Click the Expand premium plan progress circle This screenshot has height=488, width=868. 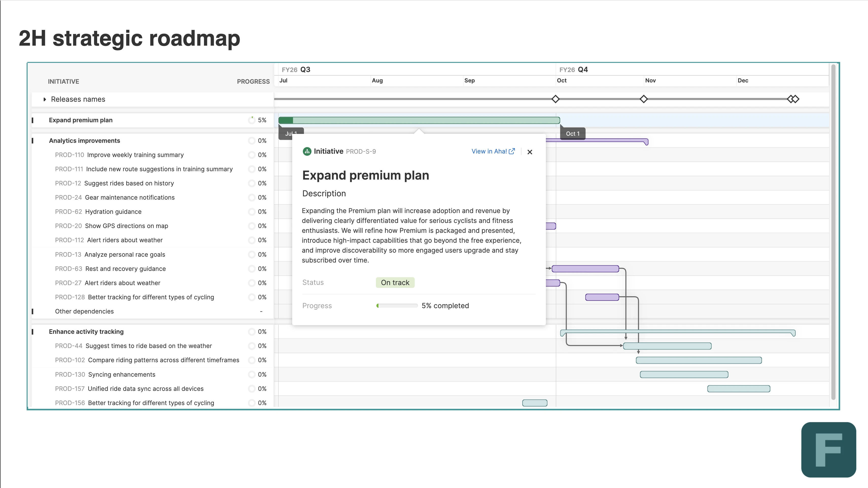tap(251, 120)
